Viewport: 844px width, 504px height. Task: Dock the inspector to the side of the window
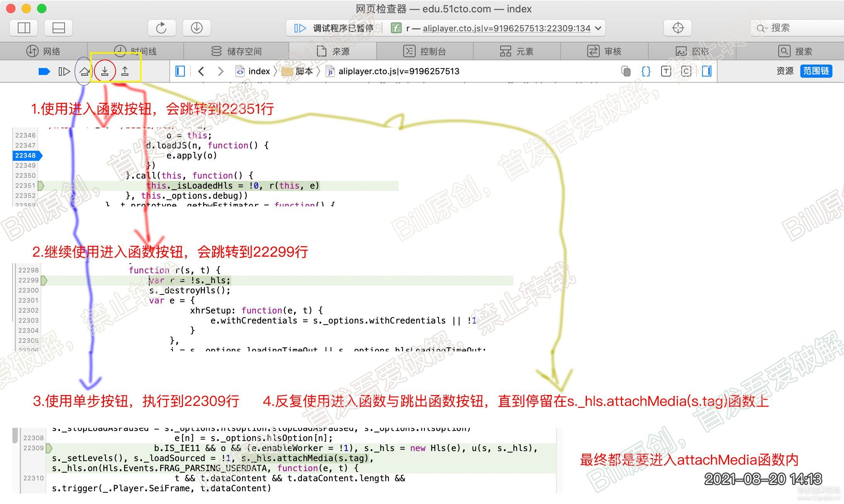coord(24,28)
